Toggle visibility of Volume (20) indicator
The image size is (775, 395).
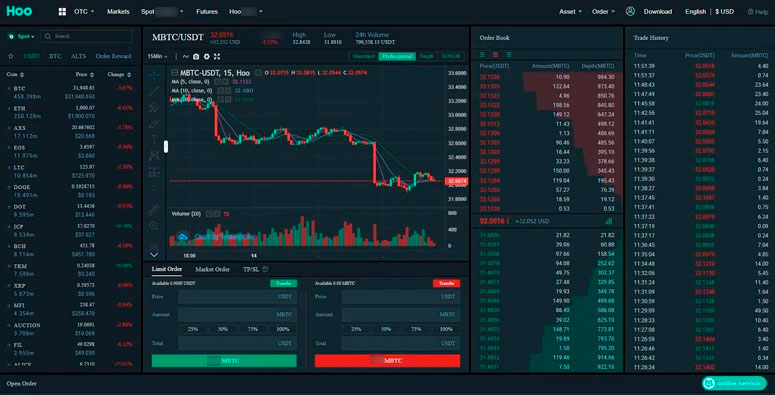(x=209, y=214)
